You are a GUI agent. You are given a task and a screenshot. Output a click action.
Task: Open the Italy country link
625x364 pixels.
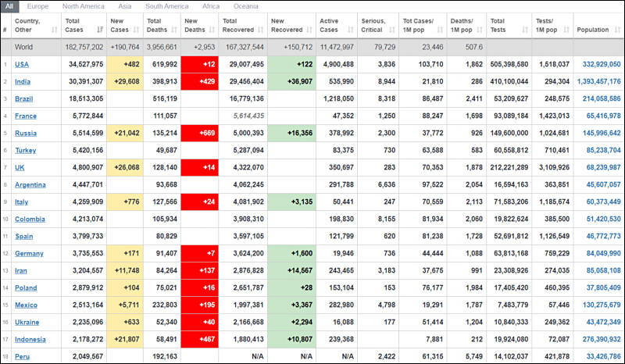[x=22, y=202]
